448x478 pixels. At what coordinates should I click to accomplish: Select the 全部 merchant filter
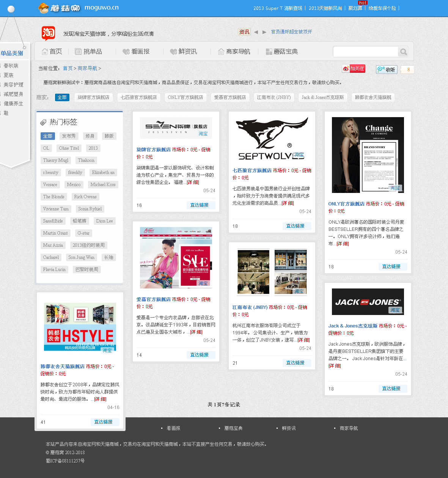tap(62, 97)
